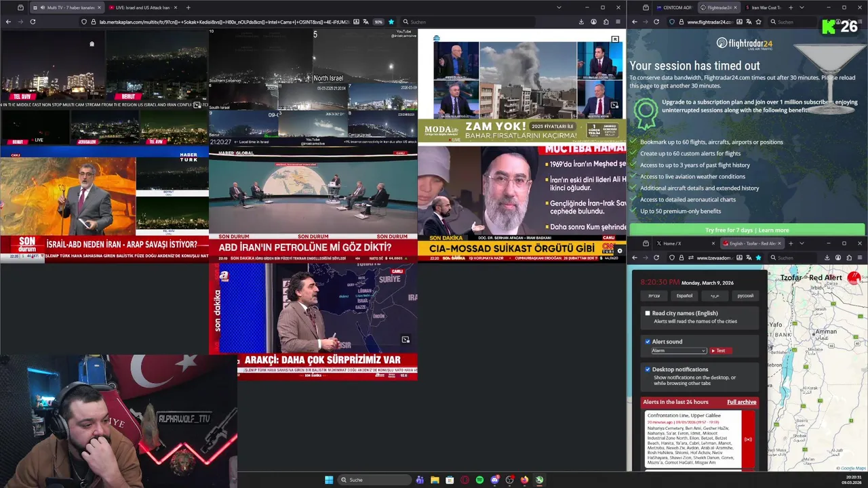The image size is (868, 488).
Task: Open File Explorer from the taskbar
Action: tap(435, 480)
